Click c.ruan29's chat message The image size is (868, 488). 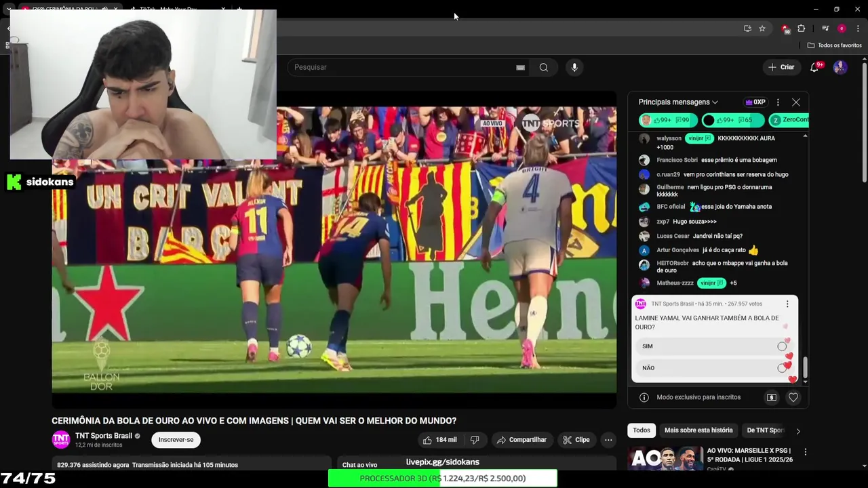[x=736, y=175]
